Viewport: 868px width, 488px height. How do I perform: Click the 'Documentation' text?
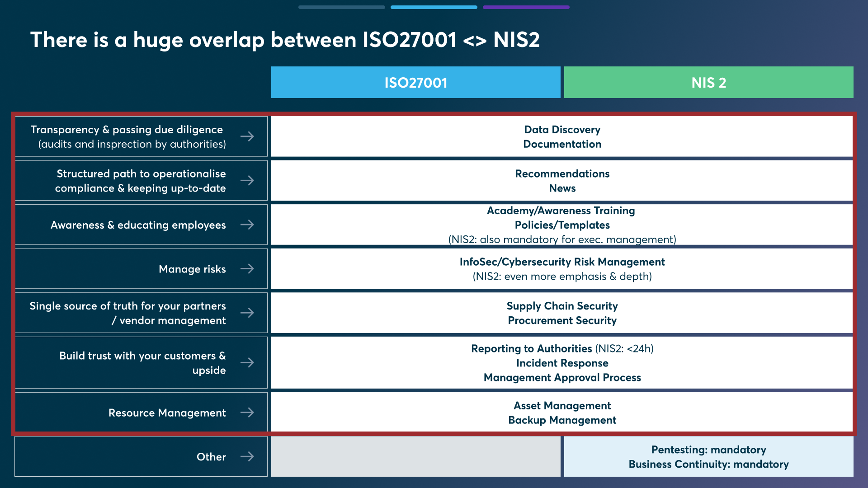click(562, 144)
